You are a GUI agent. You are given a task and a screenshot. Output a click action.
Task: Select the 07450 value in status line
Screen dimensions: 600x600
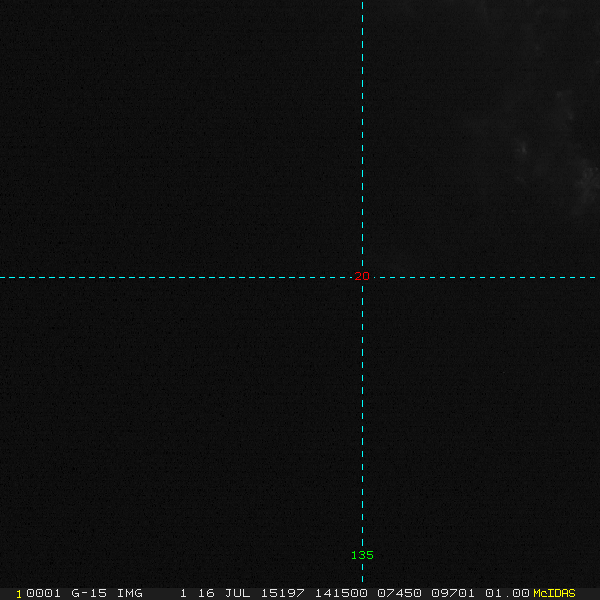click(397, 593)
